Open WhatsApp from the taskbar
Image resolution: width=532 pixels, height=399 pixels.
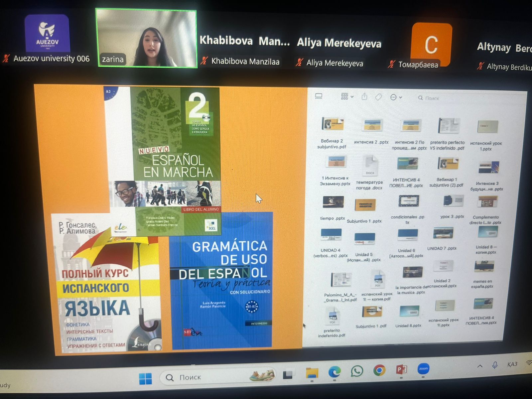point(357,371)
